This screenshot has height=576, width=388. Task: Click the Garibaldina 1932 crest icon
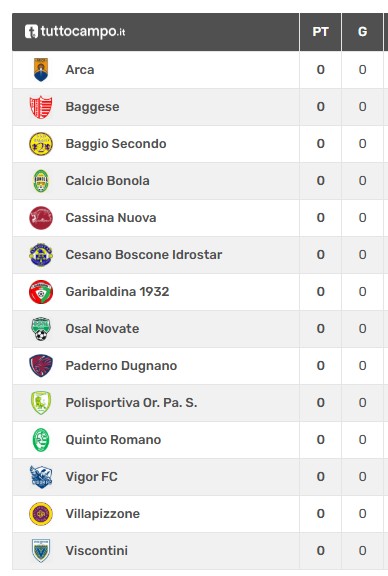pos(41,292)
